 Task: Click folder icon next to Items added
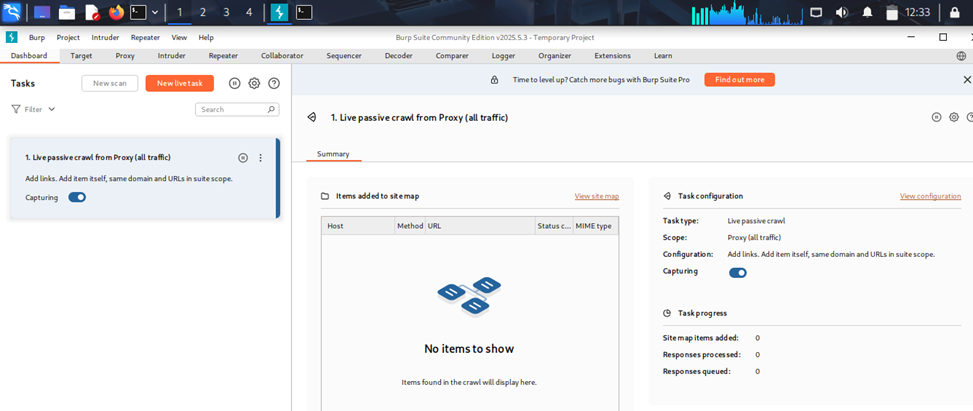coord(325,196)
